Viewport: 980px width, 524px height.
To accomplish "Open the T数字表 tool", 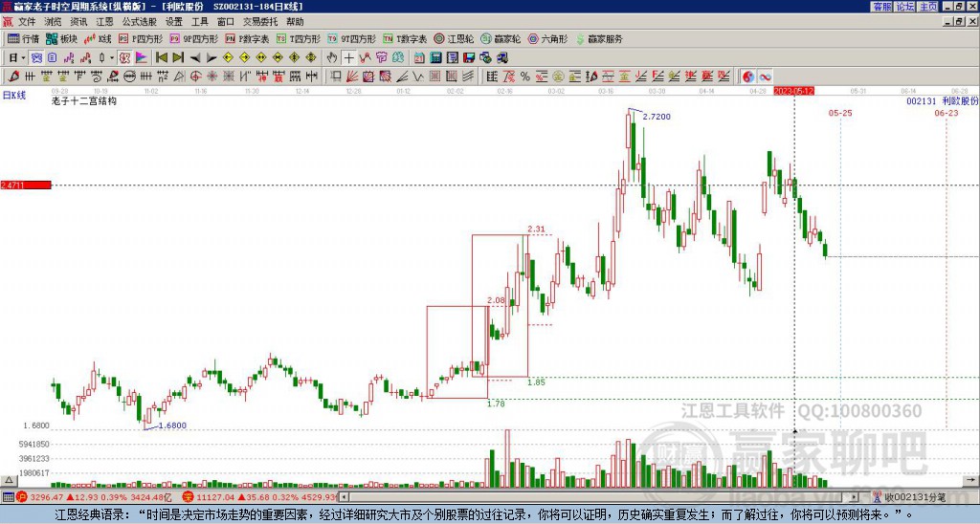I will coord(405,38).
